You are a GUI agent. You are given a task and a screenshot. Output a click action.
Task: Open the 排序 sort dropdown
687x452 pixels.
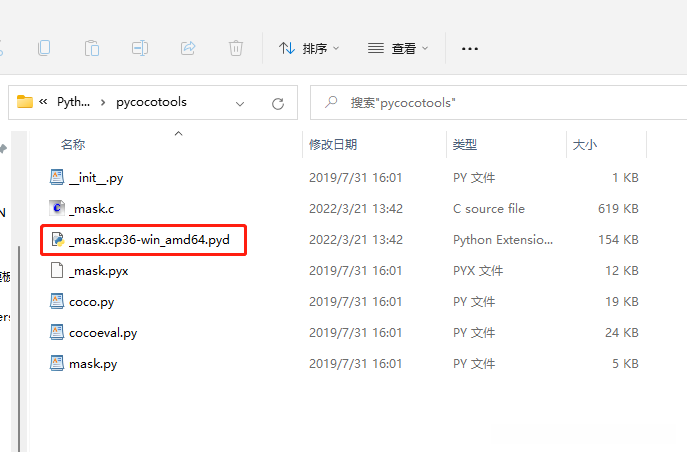(x=309, y=48)
